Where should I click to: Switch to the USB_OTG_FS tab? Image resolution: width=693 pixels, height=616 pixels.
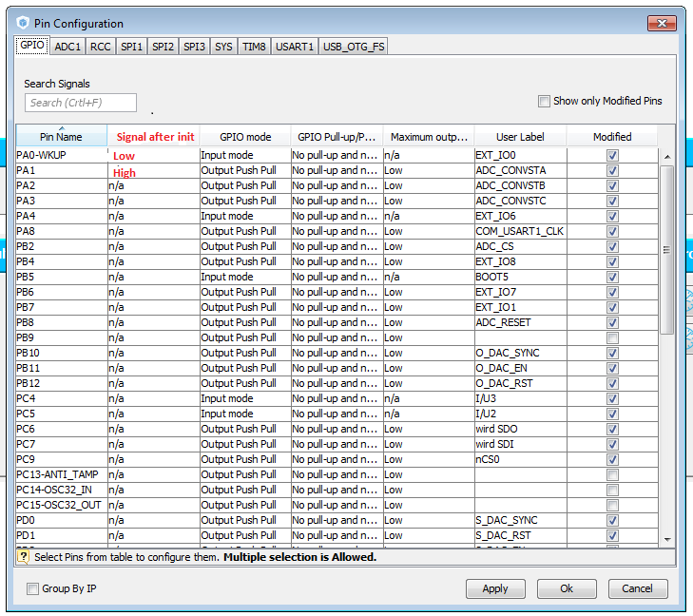[354, 47]
